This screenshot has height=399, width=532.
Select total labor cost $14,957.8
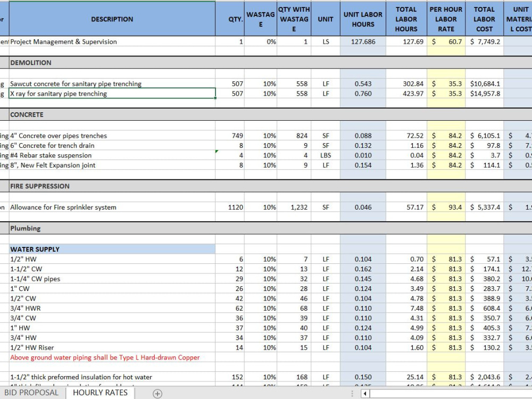[x=484, y=94]
